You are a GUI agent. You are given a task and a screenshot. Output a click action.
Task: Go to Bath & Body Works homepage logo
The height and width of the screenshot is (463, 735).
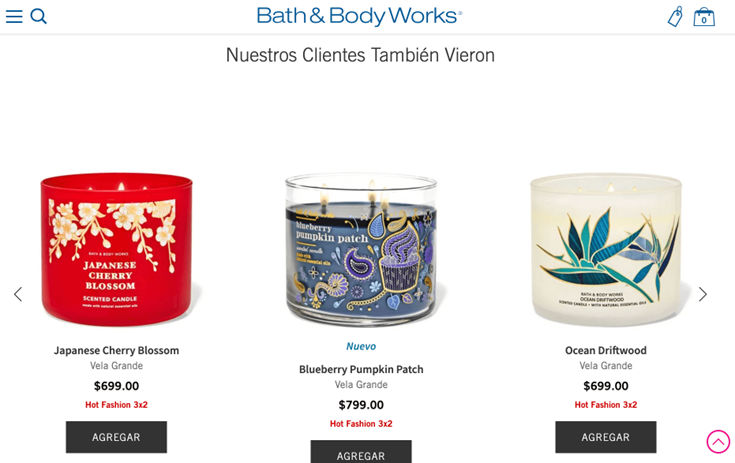[360, 16]
